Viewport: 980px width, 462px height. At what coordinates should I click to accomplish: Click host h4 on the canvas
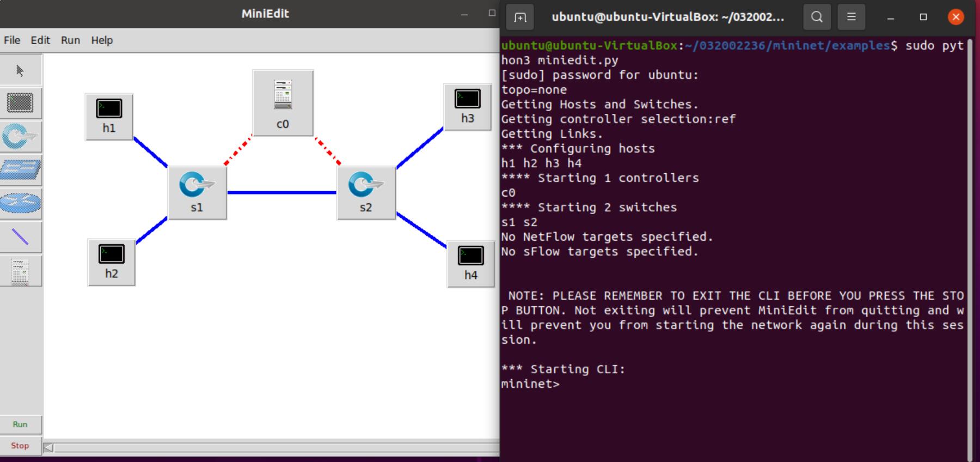coord(470,264)
